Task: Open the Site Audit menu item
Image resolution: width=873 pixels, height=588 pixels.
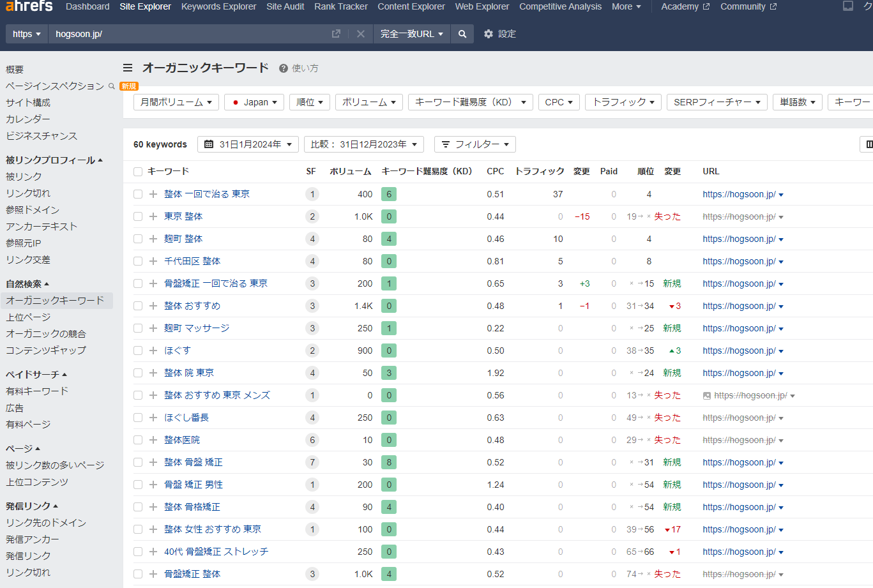Action: click(285, 6)
